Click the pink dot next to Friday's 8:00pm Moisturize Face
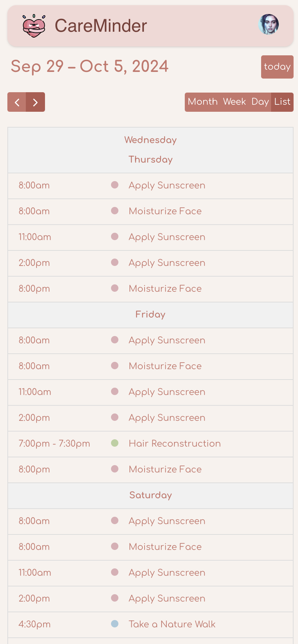Screen dimensions: 298x644 click(115, 469)
